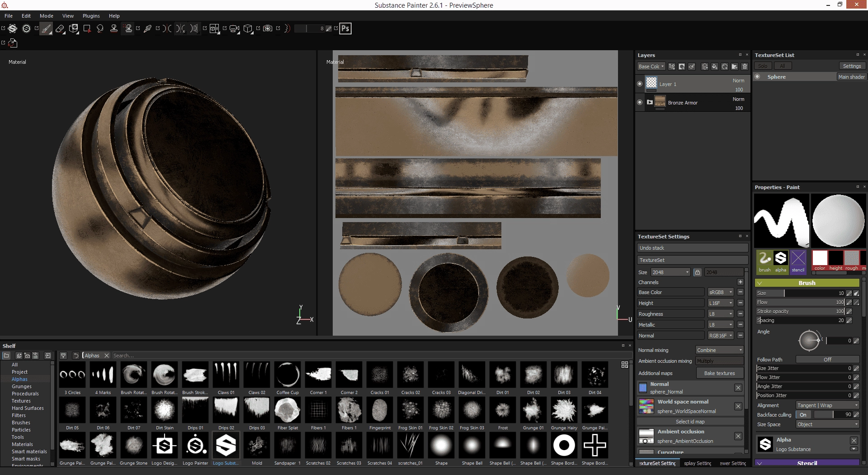Open the File menu
Image resolution: width=868 pixels, height=475 pixels.
coord(9,16)
